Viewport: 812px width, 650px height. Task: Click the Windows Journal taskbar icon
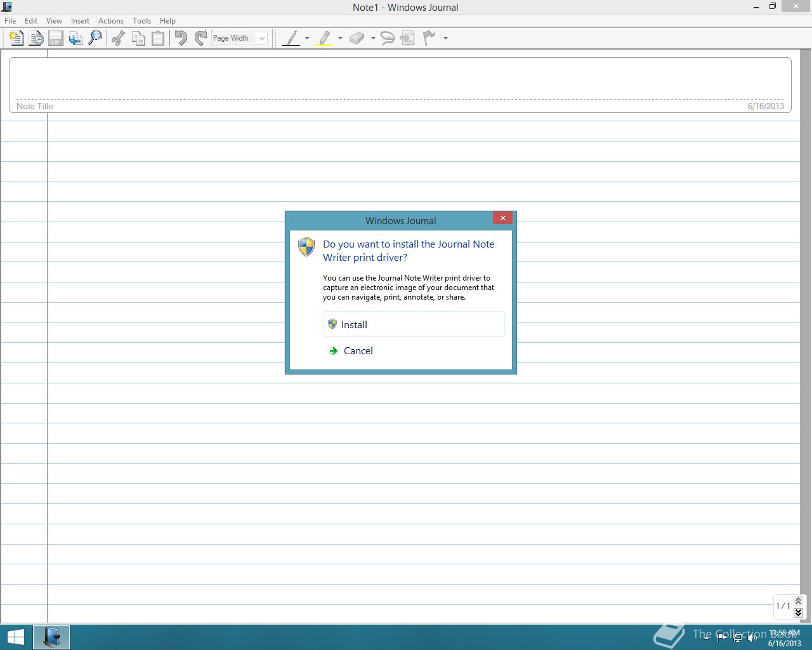51,637
